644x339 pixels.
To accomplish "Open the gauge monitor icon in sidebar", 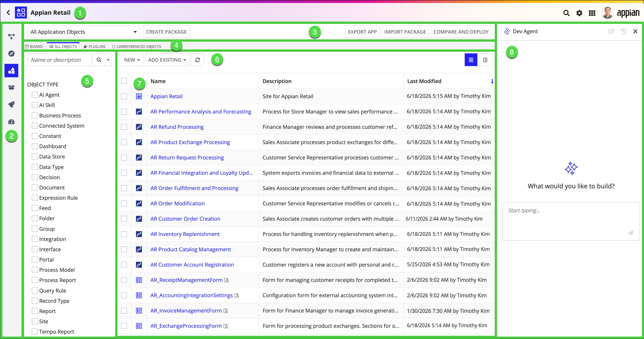I will pos(12,122).
